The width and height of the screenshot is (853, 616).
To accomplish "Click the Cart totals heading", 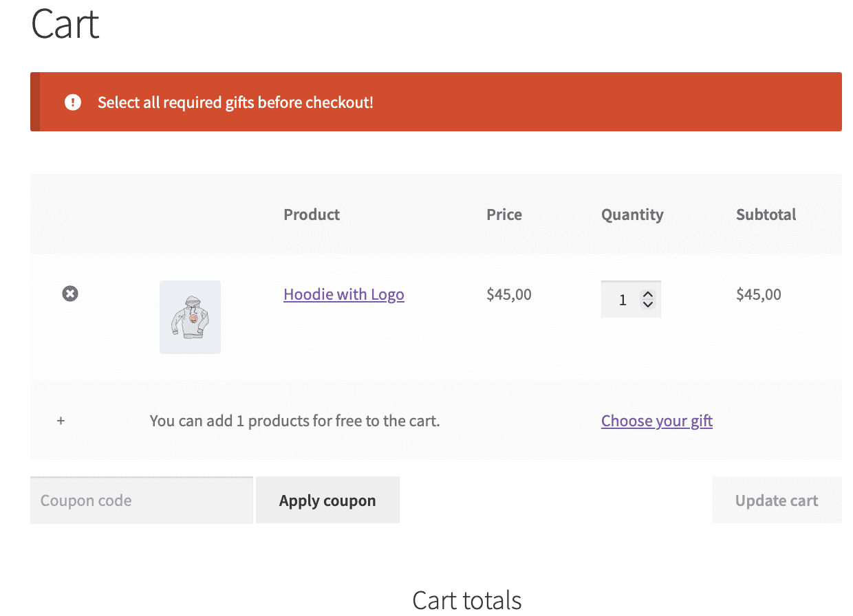I will coord(466,599).
